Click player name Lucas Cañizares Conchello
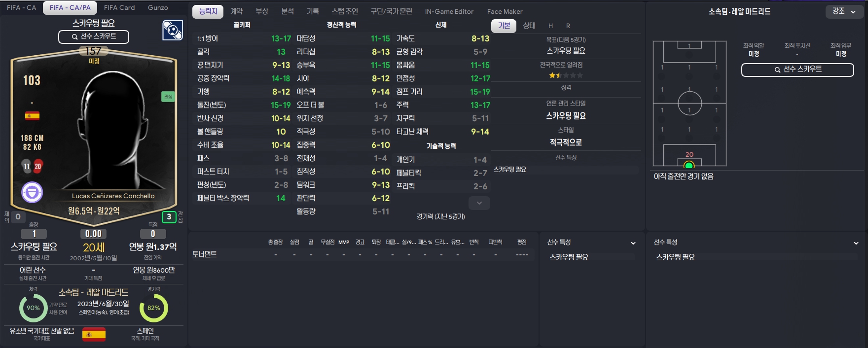The width and height of the screenshot is (868, 348). (113, 196)
